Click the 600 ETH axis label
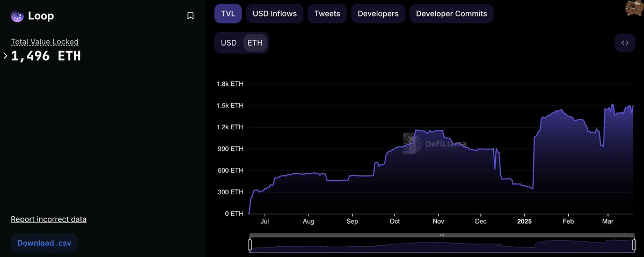The height and width of the screenshot is (257, 644). pyautogui.click(x=231, y=171)
